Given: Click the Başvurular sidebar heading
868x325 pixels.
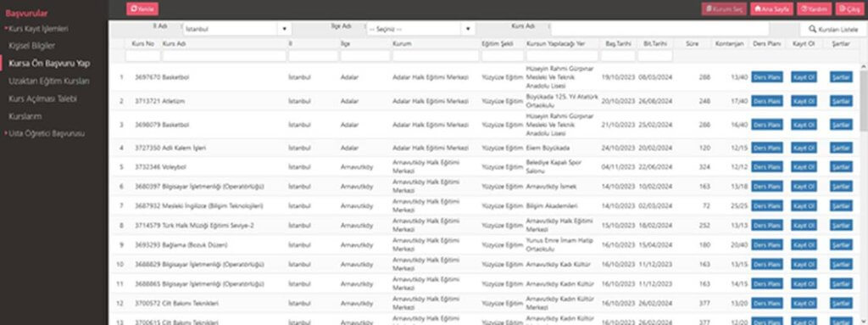Looking at the screenshot, I should [x=26, y=14].
